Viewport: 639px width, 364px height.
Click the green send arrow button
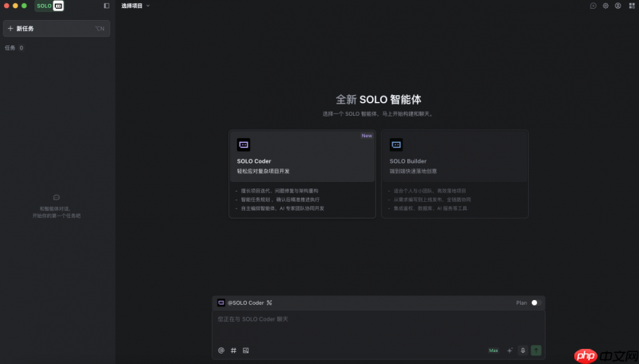(x=536, y=350)
